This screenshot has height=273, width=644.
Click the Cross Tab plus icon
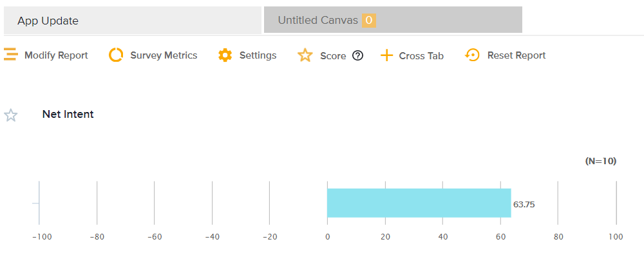(x=386, y=55)
